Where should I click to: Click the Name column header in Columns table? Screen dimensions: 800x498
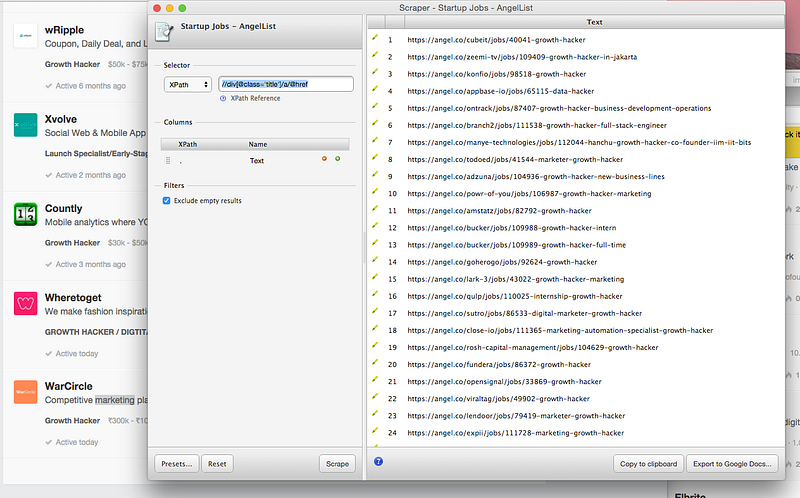[258, 144]
